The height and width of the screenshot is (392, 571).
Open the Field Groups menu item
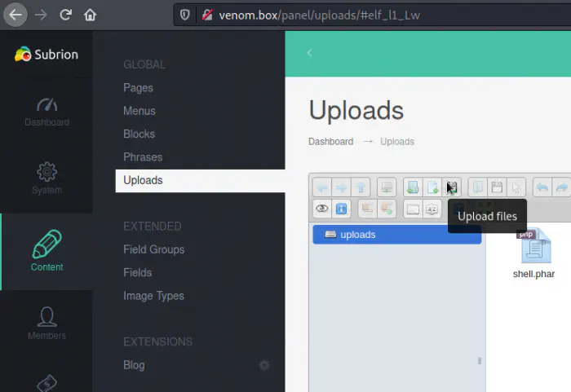153,249
